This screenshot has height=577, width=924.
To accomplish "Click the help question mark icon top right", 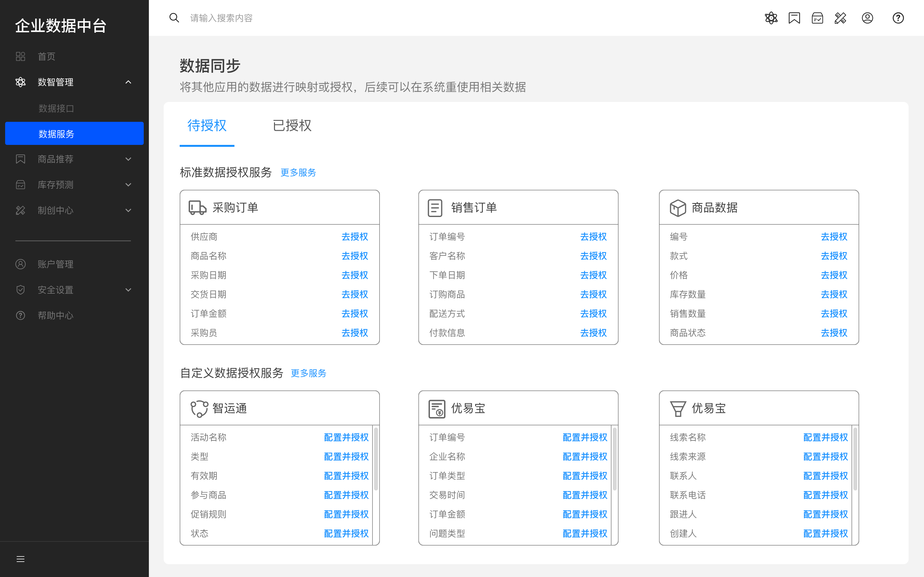I will click(898, 18).
